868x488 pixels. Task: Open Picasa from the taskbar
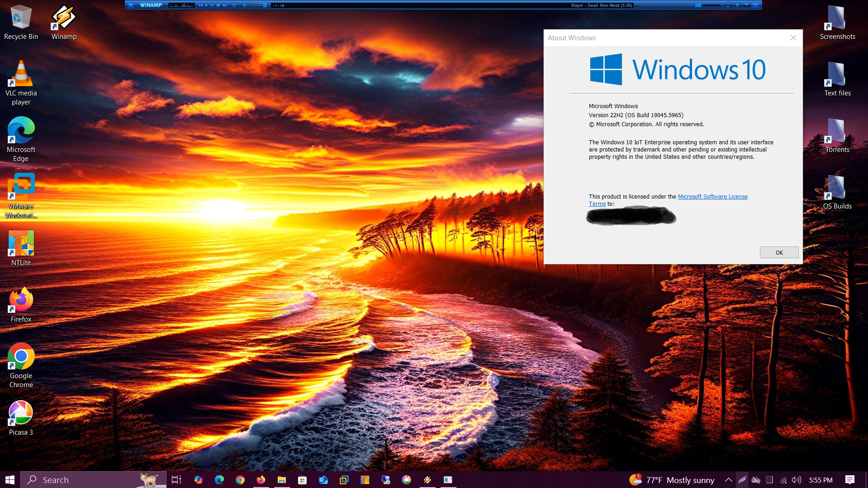pos(407,480)
